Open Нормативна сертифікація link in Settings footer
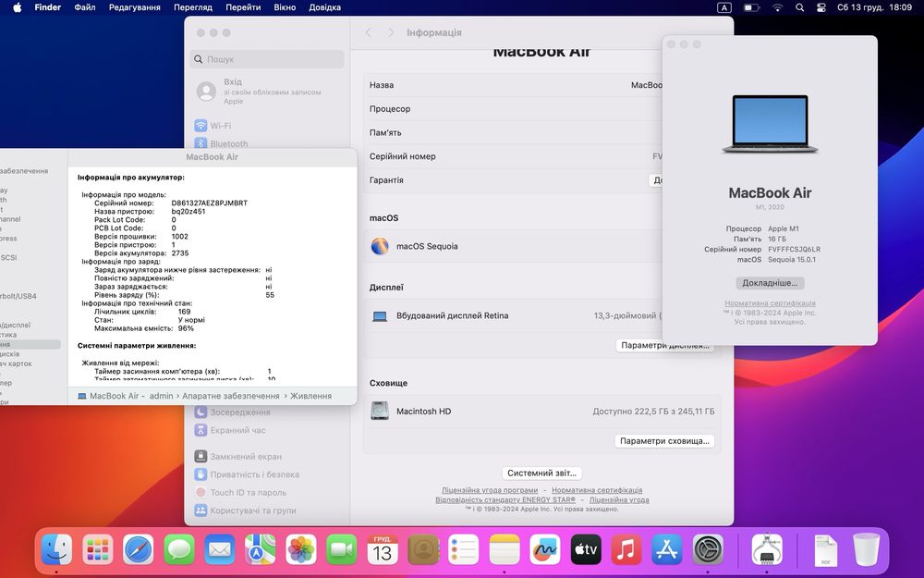 pos(597,490)
